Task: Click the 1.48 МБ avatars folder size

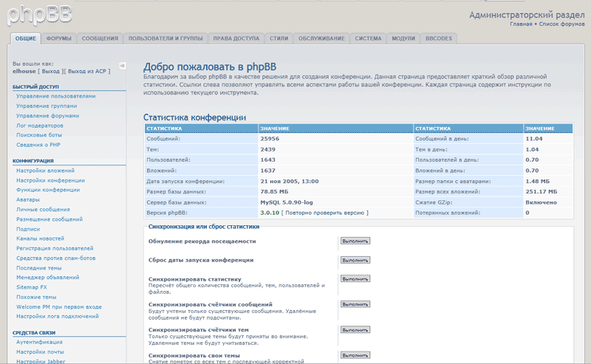Action: click(x=538, y=181)
